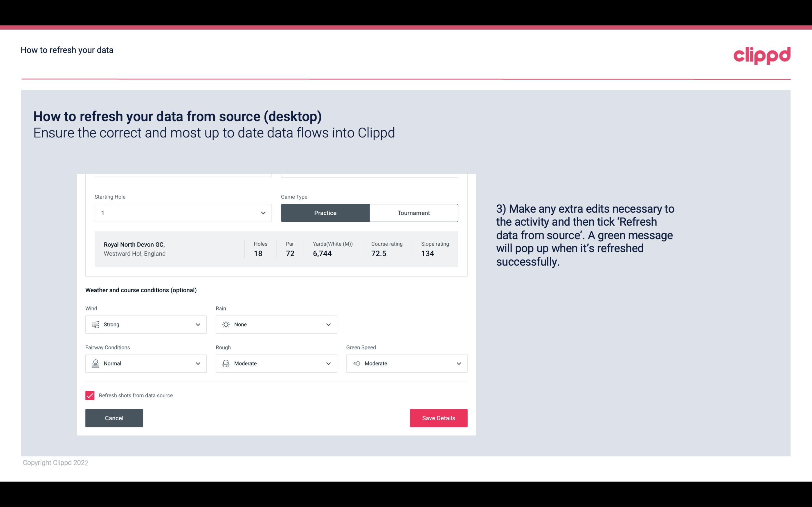Expand the Rain condition dropdown

click(327, 324)
